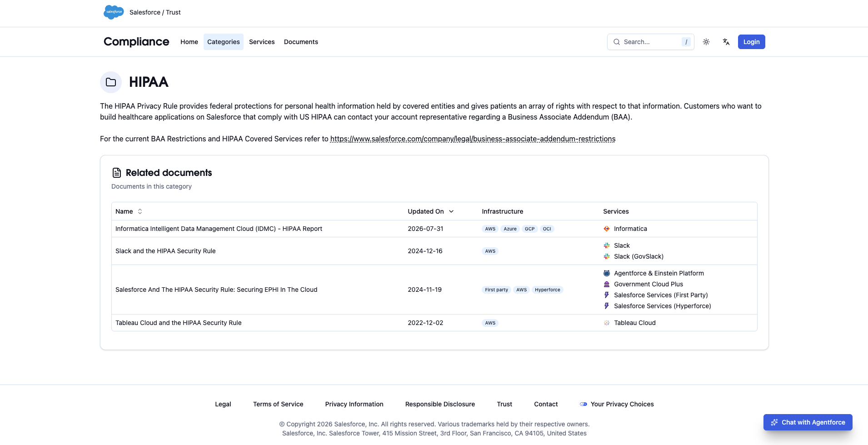Click the Login button
The width and height of the screenshot is (868, 445).
(x=752, y=42)
